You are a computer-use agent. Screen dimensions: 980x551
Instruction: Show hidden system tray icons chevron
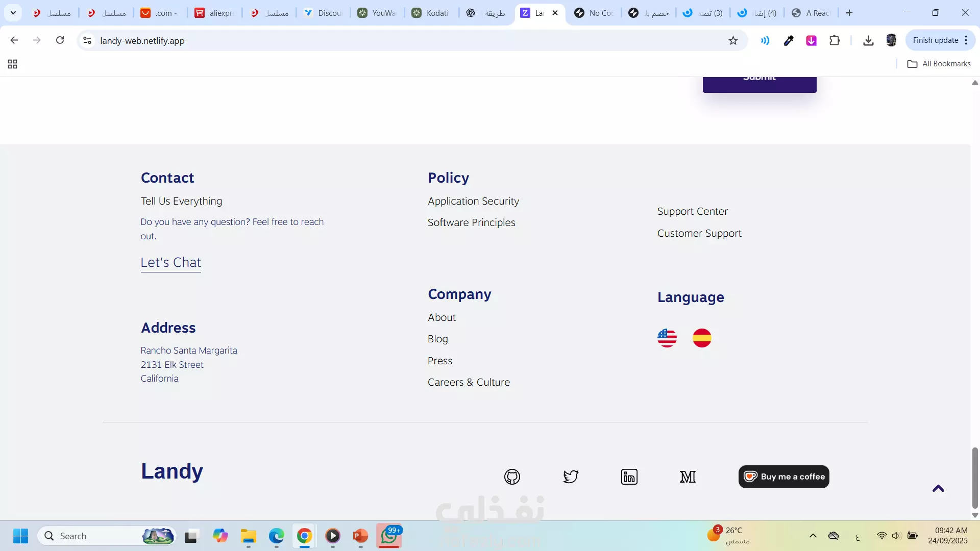pyautogui.click(x=813, y=536)
